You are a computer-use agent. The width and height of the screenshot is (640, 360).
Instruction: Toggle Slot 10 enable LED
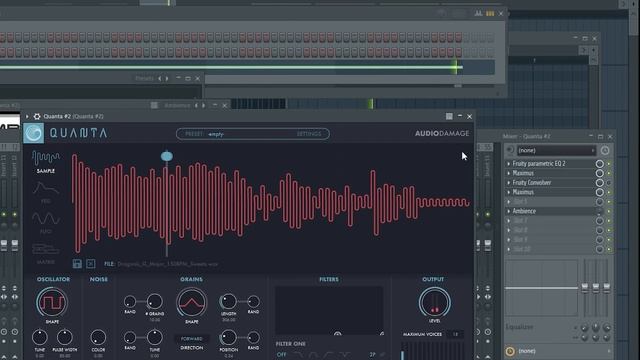pos(609,249)
